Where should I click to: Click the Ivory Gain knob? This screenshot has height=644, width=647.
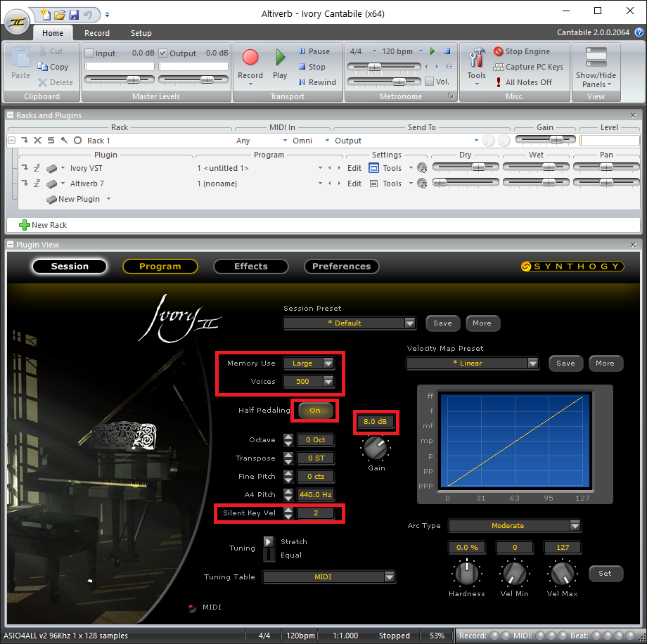[x=376, y=448]
